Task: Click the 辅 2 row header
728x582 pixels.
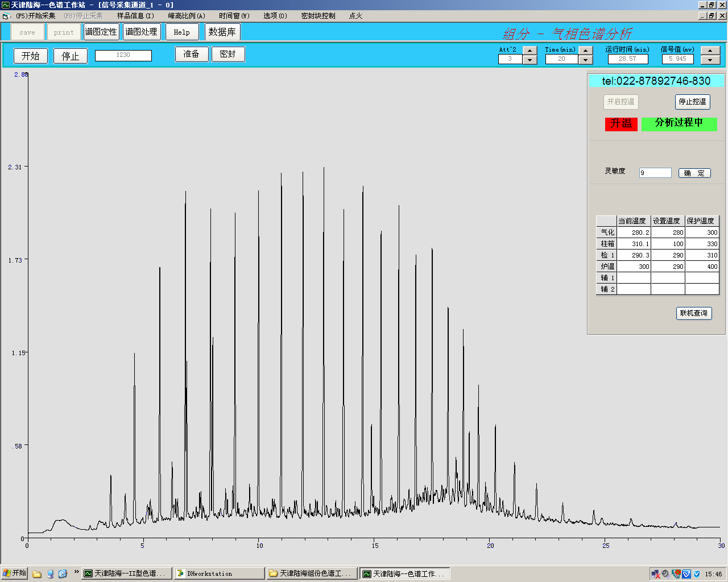Action: pos(606,289)
